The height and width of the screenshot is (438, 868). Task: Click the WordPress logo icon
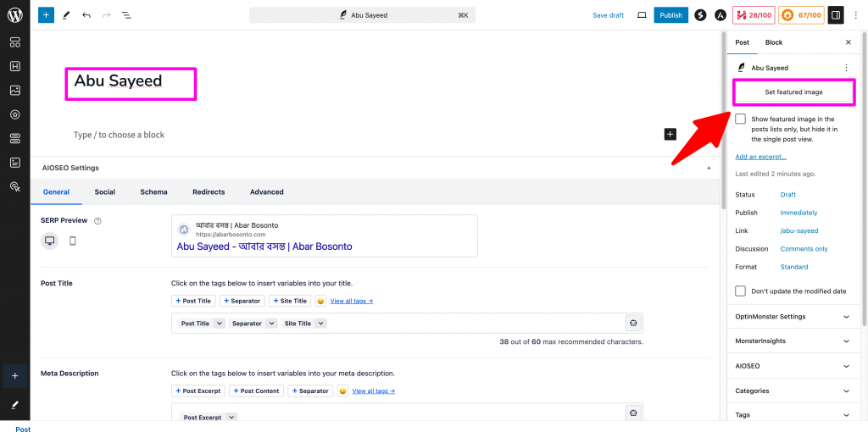coord(14,14)
